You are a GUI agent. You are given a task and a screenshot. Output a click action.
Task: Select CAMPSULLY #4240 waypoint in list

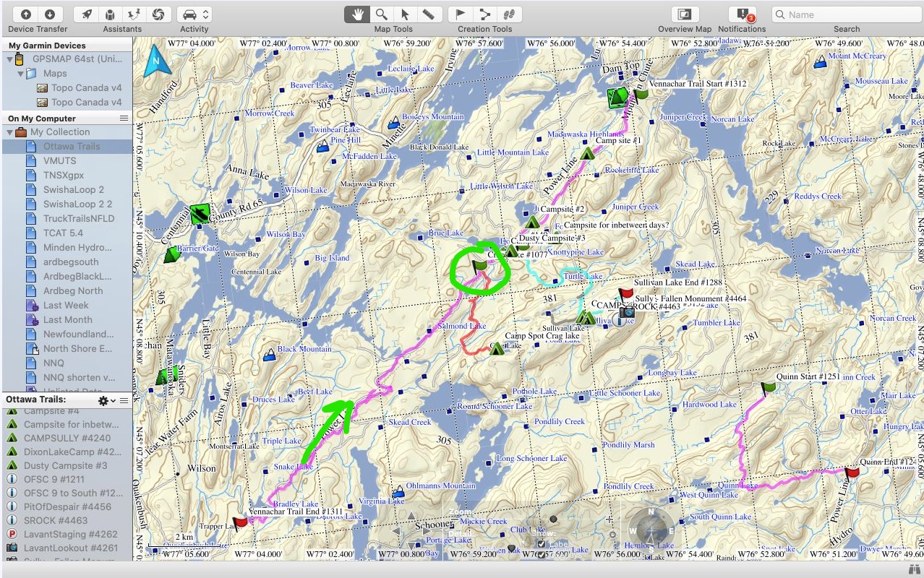(x=67, y=438)
